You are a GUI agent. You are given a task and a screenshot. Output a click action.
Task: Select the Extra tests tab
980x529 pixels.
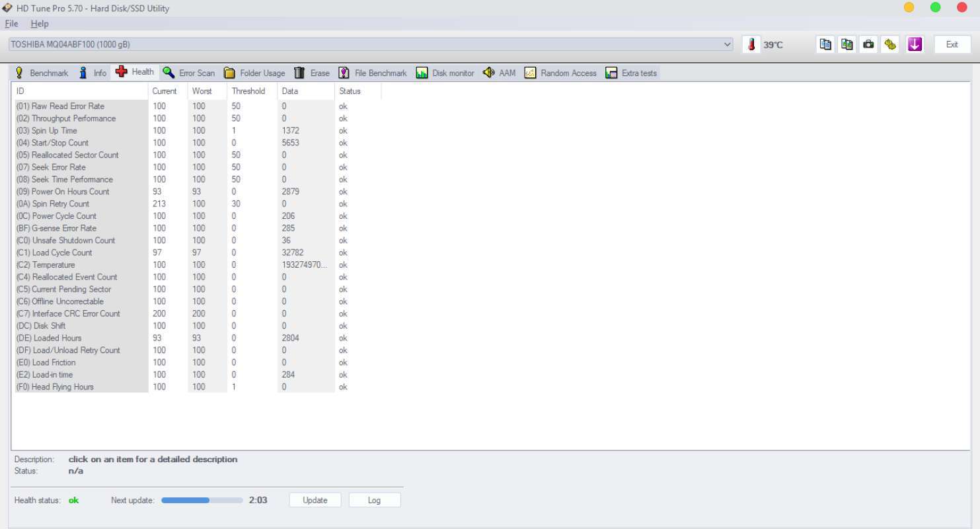tap(631, 73)
